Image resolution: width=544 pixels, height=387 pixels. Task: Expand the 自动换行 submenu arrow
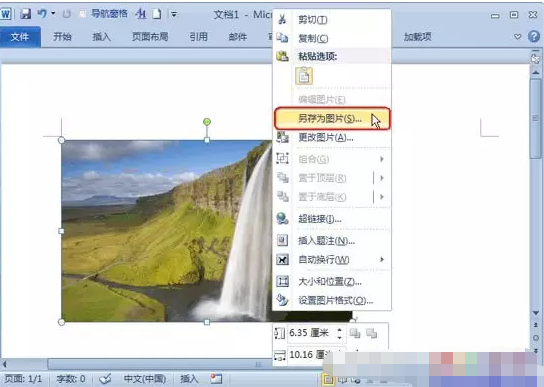[382, 259]
